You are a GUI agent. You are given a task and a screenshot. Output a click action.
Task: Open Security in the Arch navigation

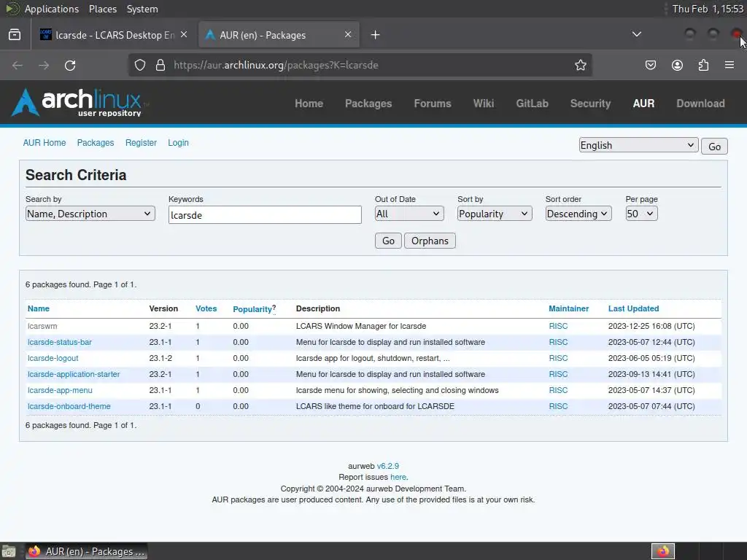590,104
